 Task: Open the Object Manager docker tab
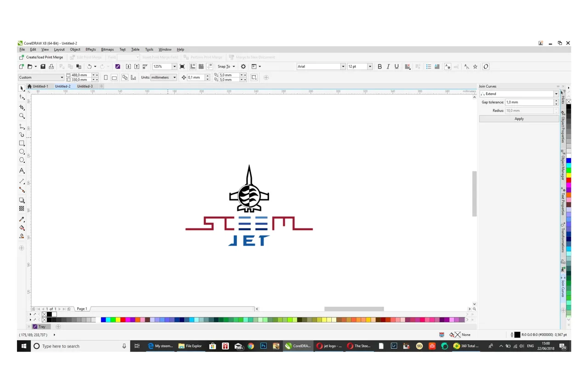coord(563,164)
